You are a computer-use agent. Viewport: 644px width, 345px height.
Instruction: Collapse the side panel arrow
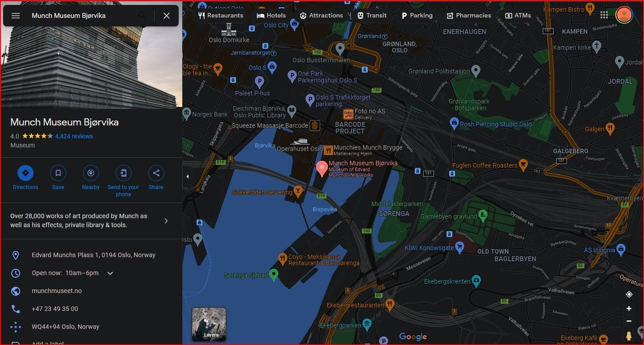click(187, 177)
